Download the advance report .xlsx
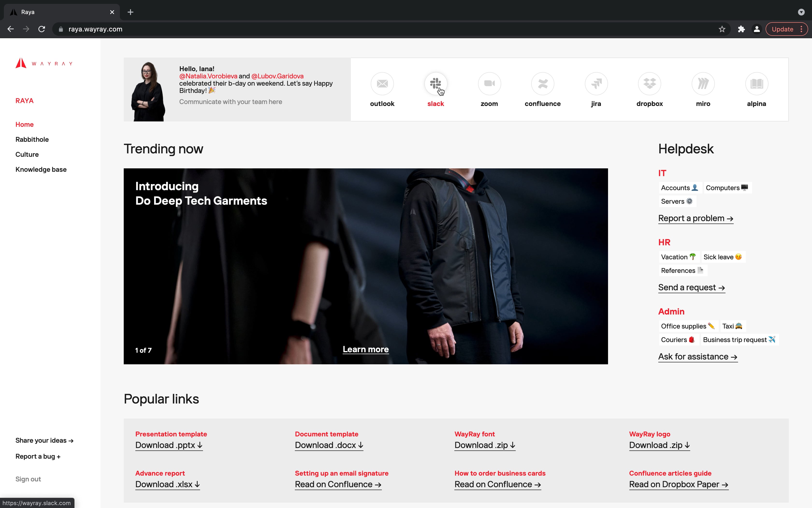 (x=168, y=485)
